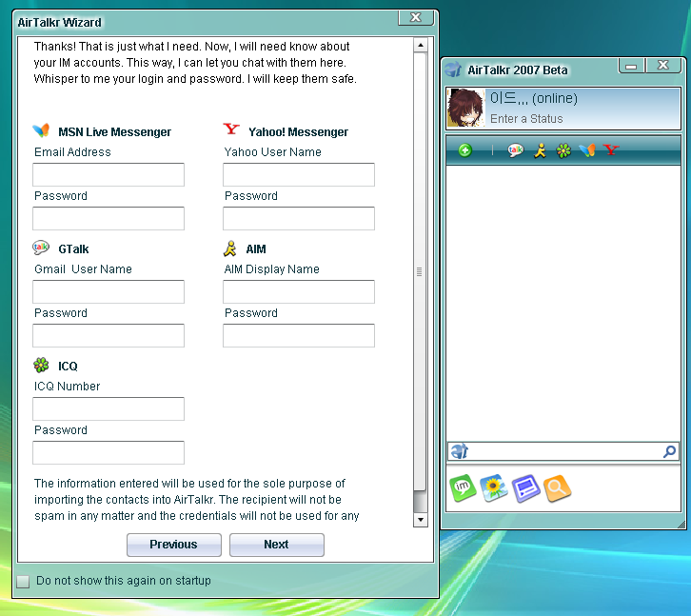
Task: Click the "Yahoo! Messenger" heading
Action: point(298,131)
